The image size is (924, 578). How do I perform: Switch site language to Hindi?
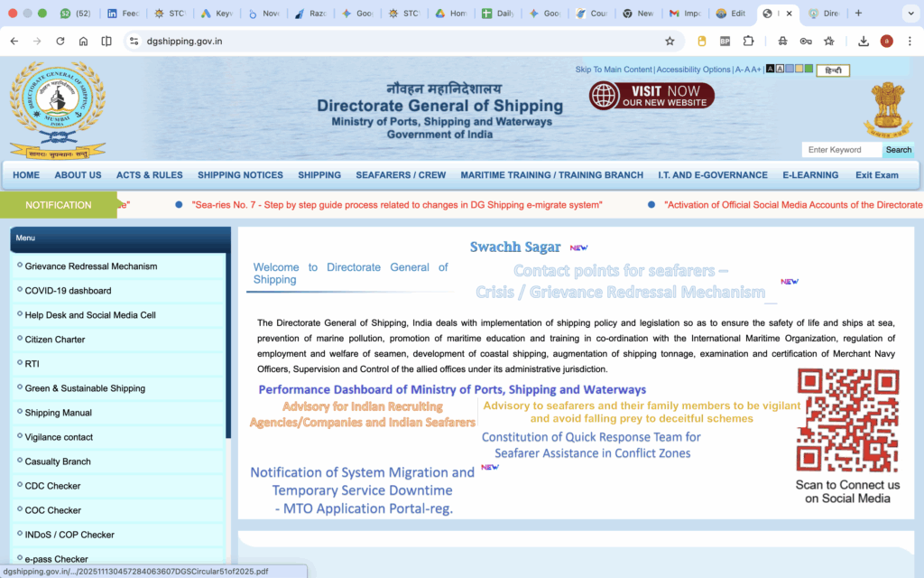point(832,70)
